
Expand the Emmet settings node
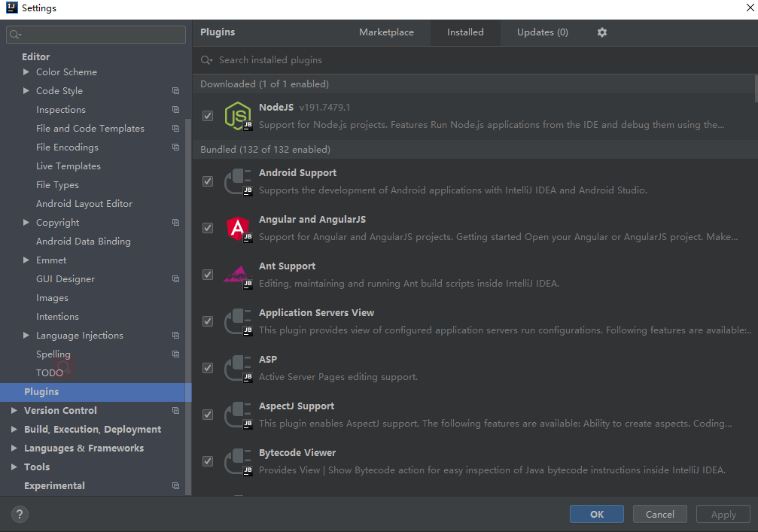26,260
